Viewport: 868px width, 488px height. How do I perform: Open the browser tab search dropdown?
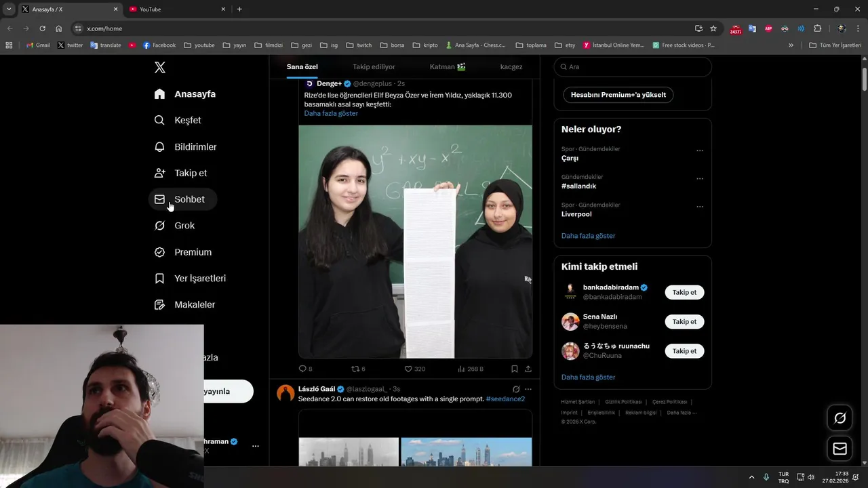click(9, 9)
